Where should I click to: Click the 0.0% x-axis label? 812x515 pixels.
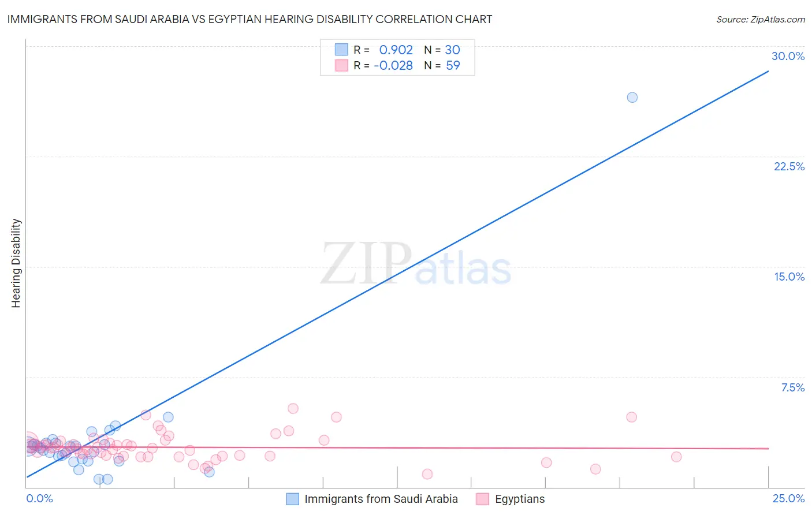coord(39,498)
